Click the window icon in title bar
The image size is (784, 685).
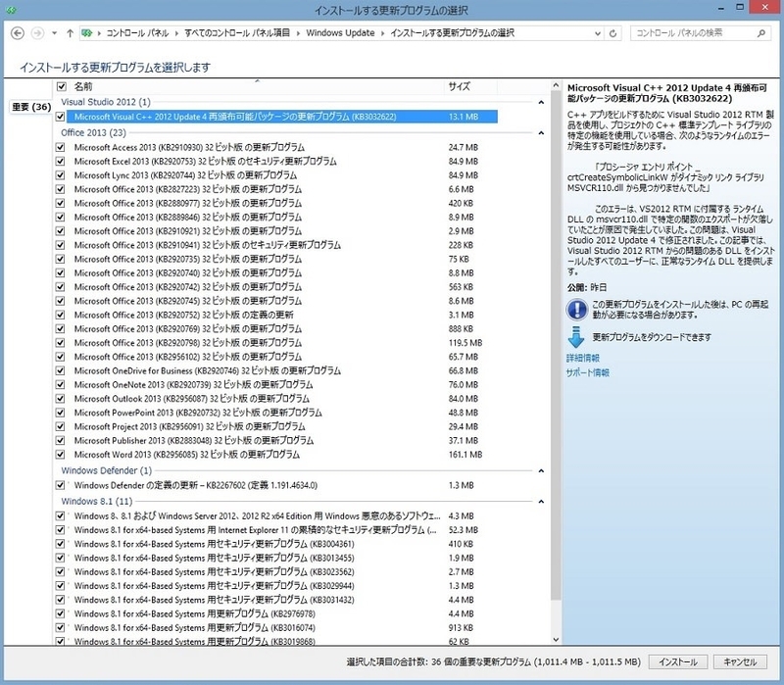[x=11, y=10]
